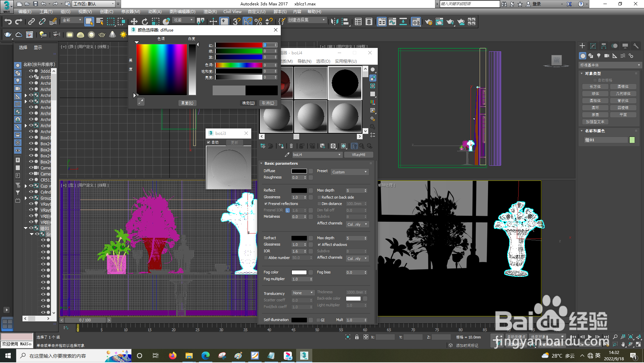Open Refract Affect channels dropdown
Screen dimensions: 644x363
[357, 259]
